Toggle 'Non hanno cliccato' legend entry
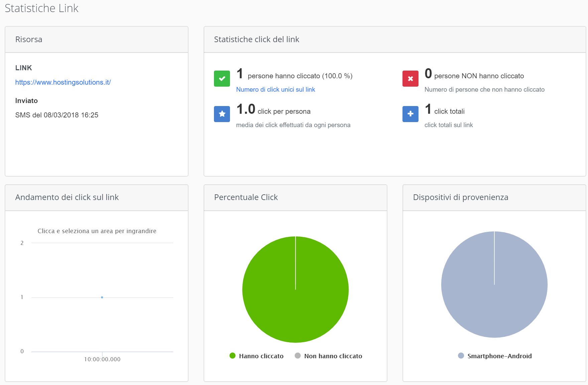The image size is (588, 385). [x=328, y=356]
